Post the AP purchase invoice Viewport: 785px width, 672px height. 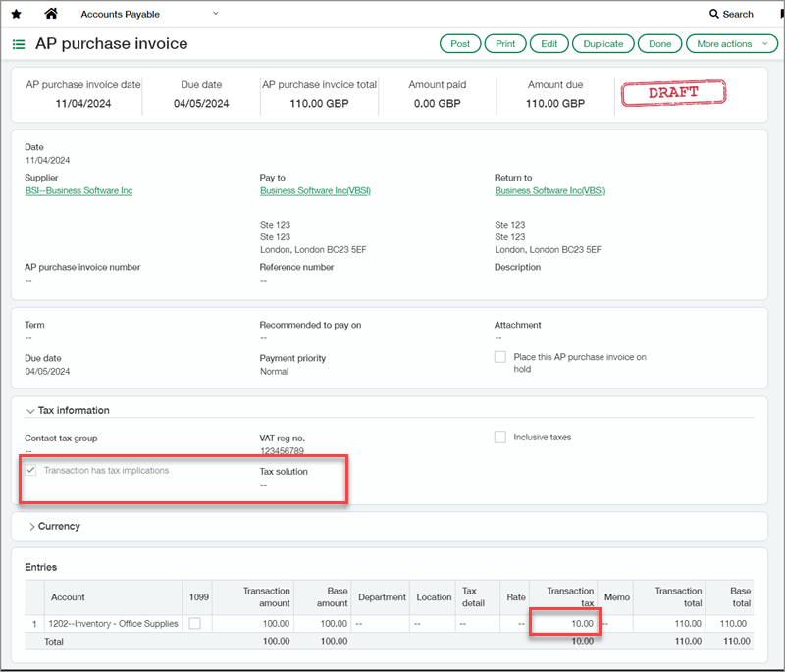460,43
